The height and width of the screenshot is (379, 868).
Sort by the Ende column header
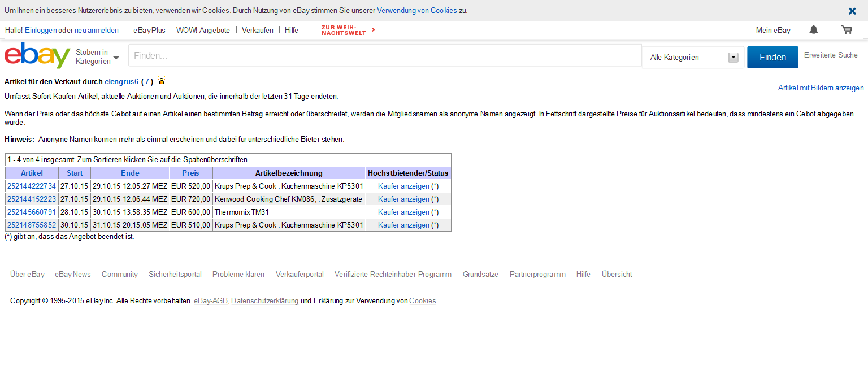pos(130,173)
